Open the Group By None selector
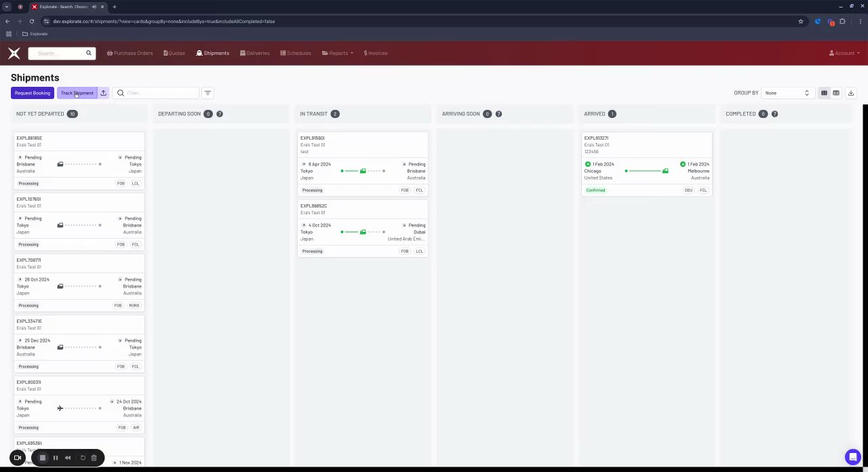The image size is (868, 472). click(x=787, y=93)
